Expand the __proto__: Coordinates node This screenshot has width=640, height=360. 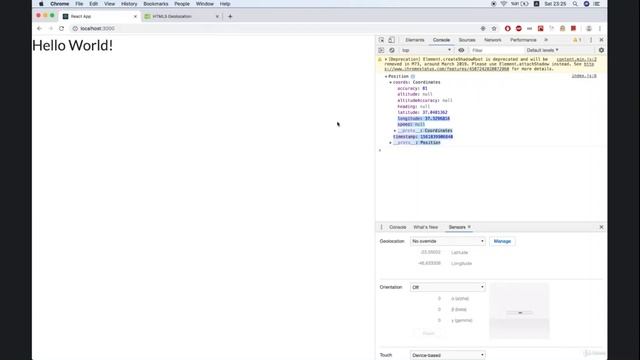[395, 131]
